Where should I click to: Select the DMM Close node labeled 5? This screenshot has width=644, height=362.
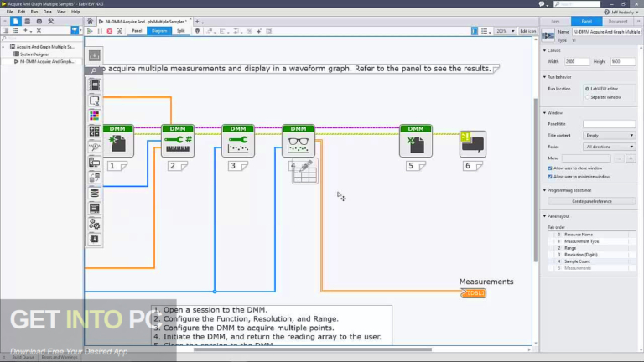416,141
